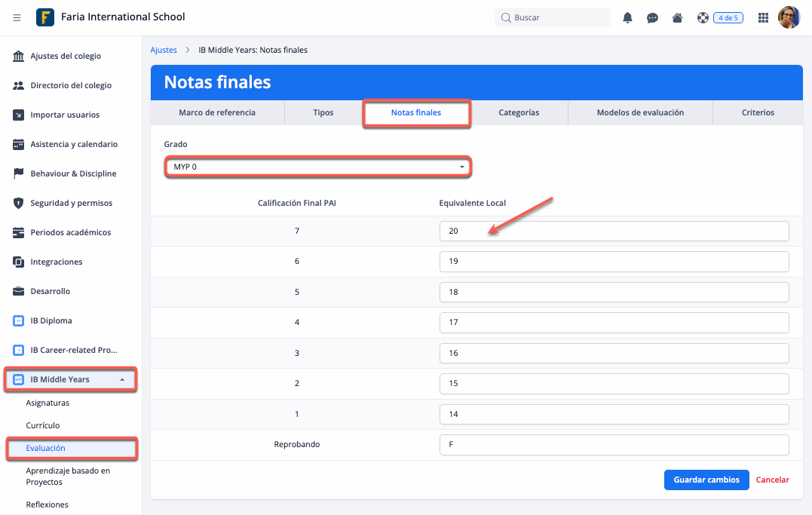Click the user profile avatar
The height and width of the screenshot is (515, 812).
[x=789, y=17]
